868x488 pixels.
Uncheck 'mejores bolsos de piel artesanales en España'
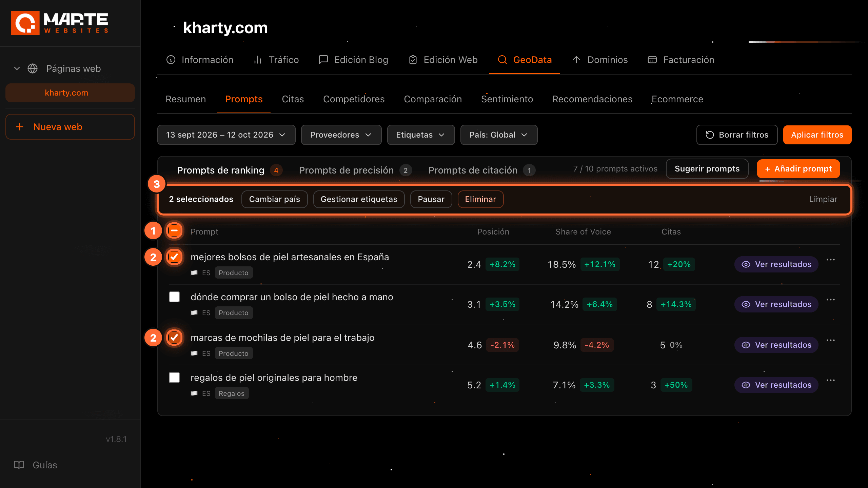pyautogui.click(x=174, y=257)
